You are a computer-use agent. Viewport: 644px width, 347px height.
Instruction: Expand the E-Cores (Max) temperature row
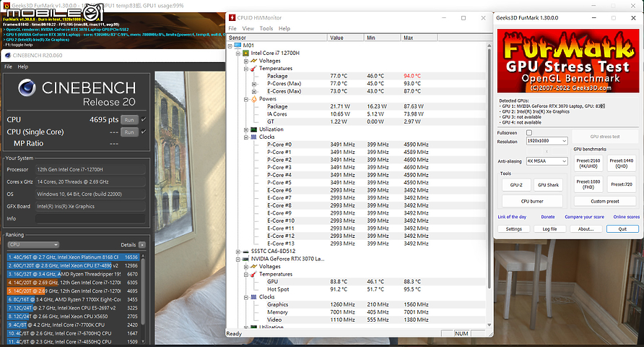[x=254, y=91]
